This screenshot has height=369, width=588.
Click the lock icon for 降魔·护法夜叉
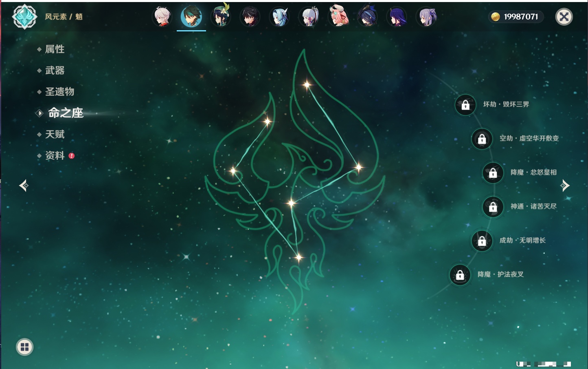[460, 275]
